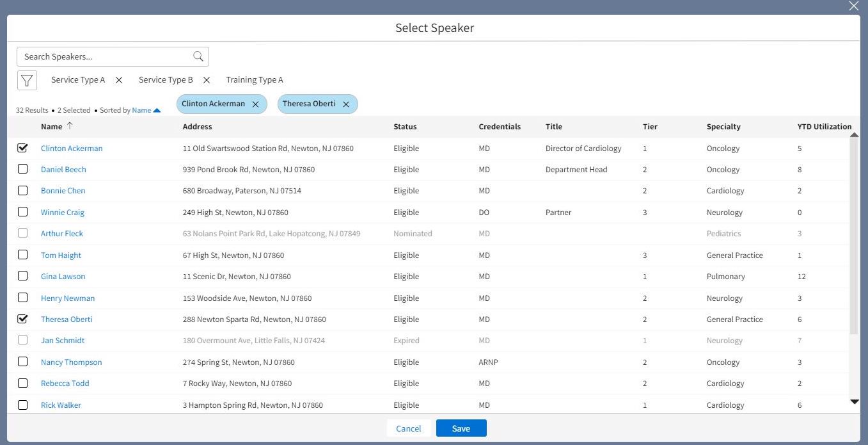Remove the Service Type B filter

pyautogui.click(x=207, y=80)
